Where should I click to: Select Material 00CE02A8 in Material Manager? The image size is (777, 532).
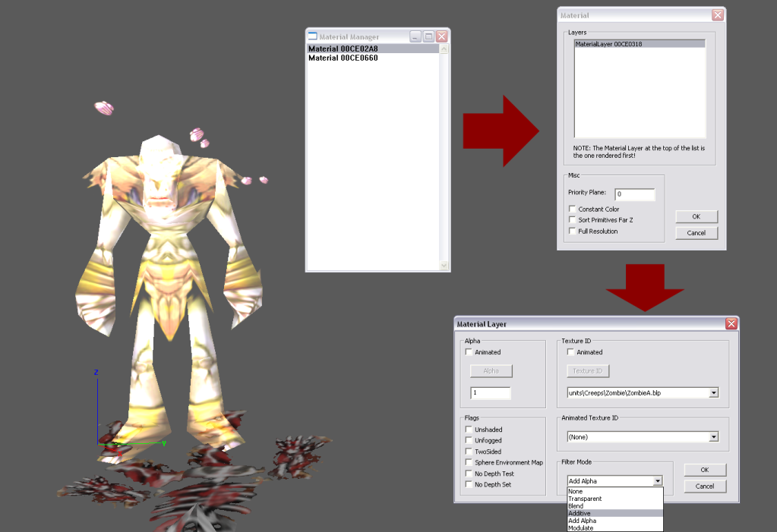(x=373, y=49)
